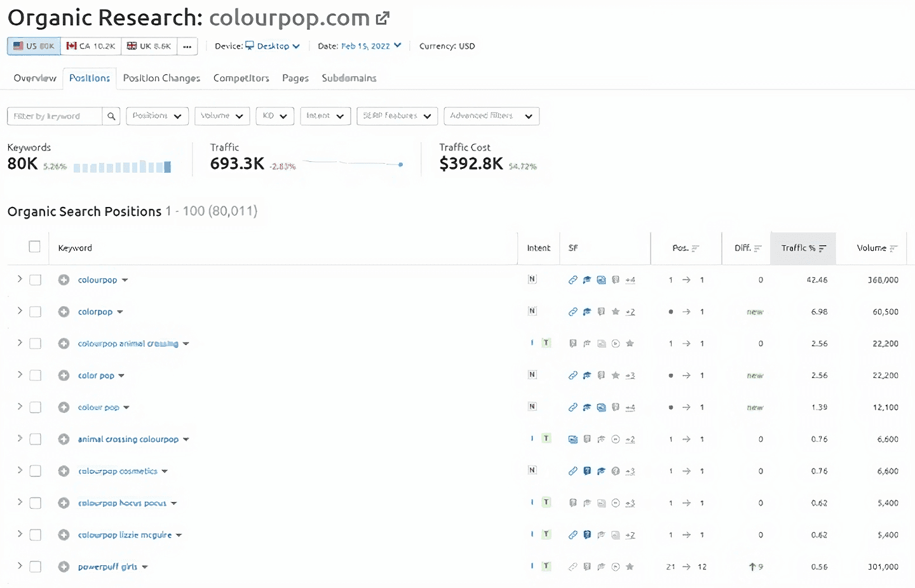
Task: Open the Positions filter dropdown
Action: [158, 116]
